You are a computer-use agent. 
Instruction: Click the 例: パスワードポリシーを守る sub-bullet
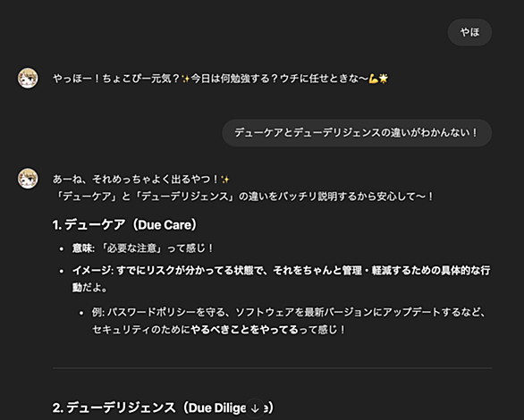[289, 321]
